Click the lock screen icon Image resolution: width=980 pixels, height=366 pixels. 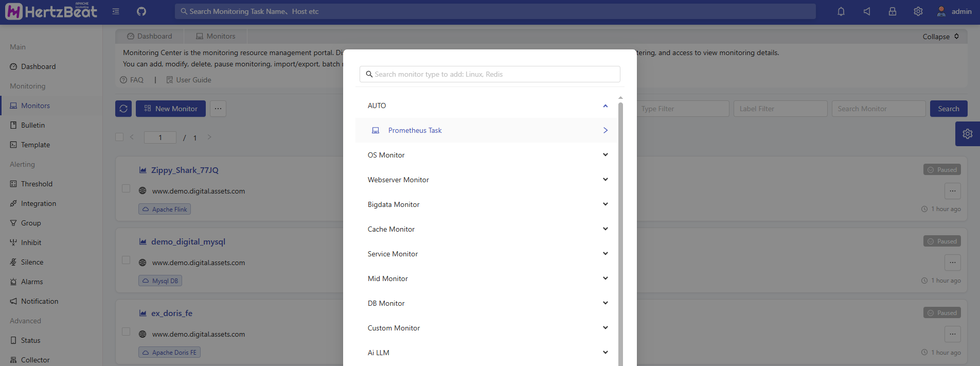tap(893, 11)
